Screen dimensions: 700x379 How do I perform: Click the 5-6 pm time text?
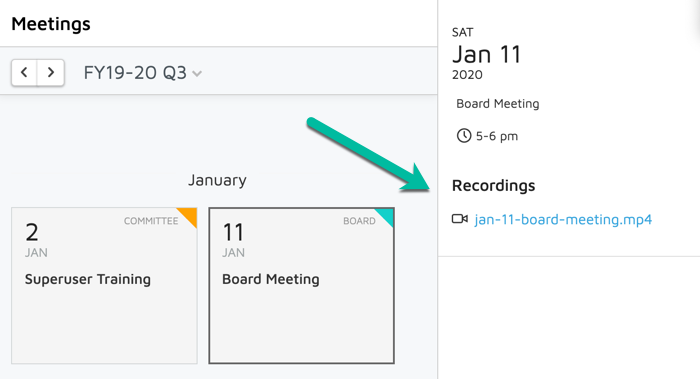(497, 136)
